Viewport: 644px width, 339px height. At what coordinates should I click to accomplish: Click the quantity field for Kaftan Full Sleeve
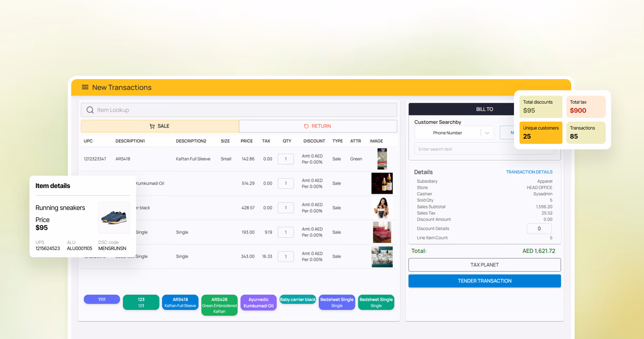point(286,159)
